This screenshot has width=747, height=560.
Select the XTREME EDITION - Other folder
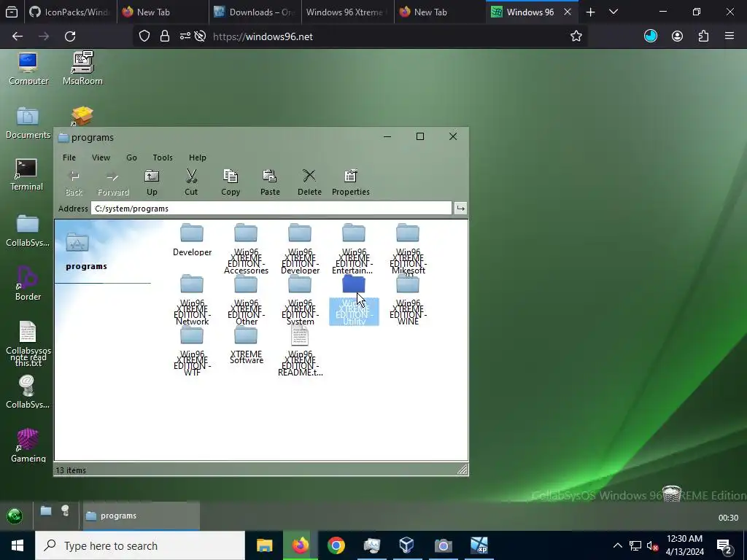[246, 300]
